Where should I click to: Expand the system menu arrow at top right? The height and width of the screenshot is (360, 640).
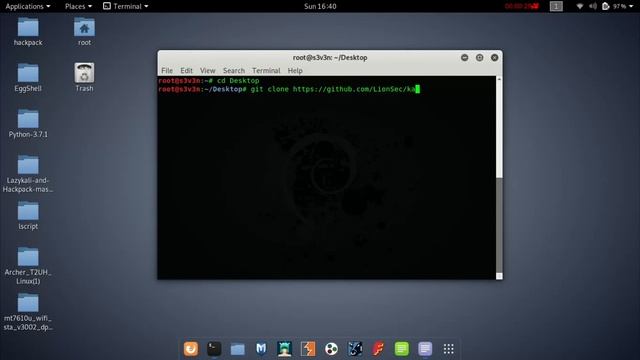[x=631, y=6]
